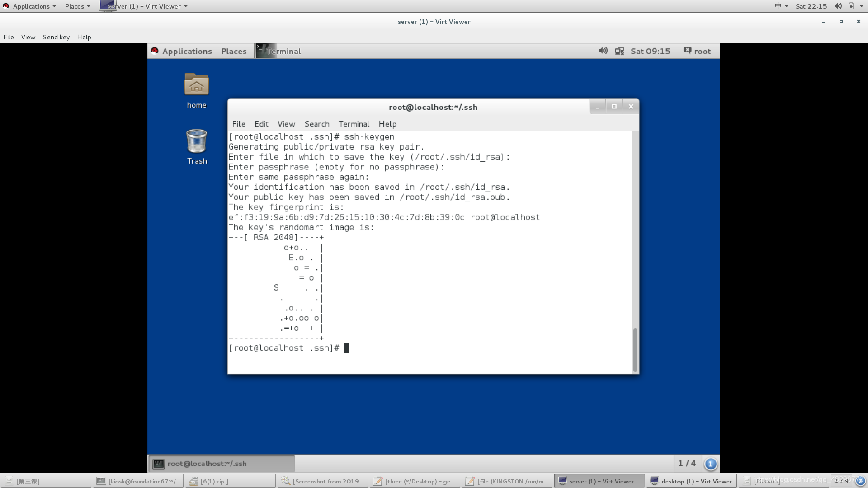This screenshot has width=868, height=488.
Task: Click the host volume speaker icon
Action: point(838,6)
